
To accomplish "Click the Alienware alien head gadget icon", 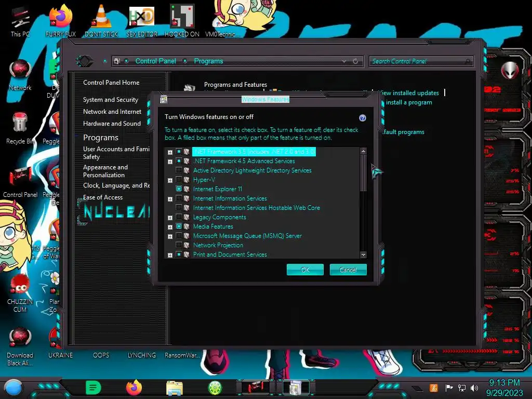I will click(510, 70).
